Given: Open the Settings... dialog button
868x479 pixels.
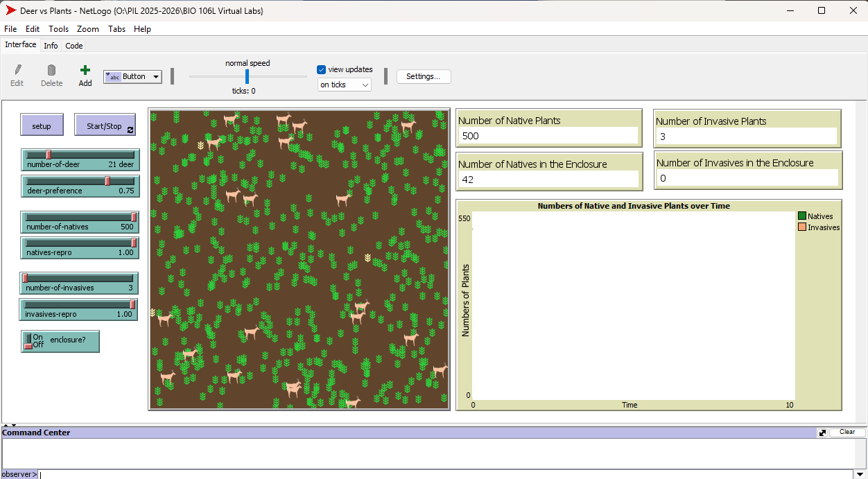Looking at the screenshot, I should click(x=423, y=76).
